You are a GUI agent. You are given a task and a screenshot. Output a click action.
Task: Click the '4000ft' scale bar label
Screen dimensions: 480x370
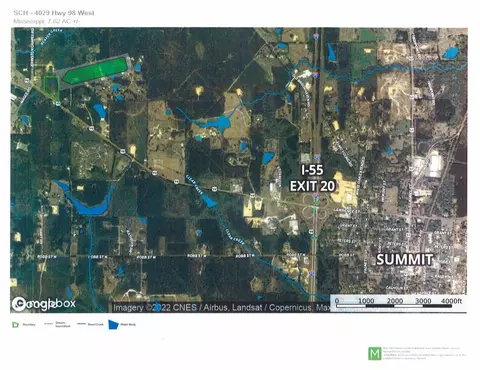point(452,301)
